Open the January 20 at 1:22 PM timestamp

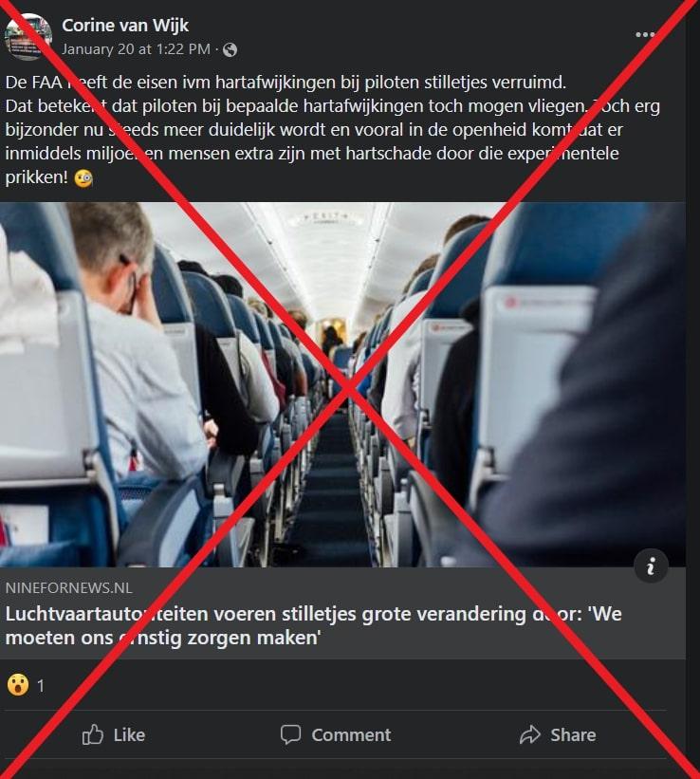pos(136,49)
